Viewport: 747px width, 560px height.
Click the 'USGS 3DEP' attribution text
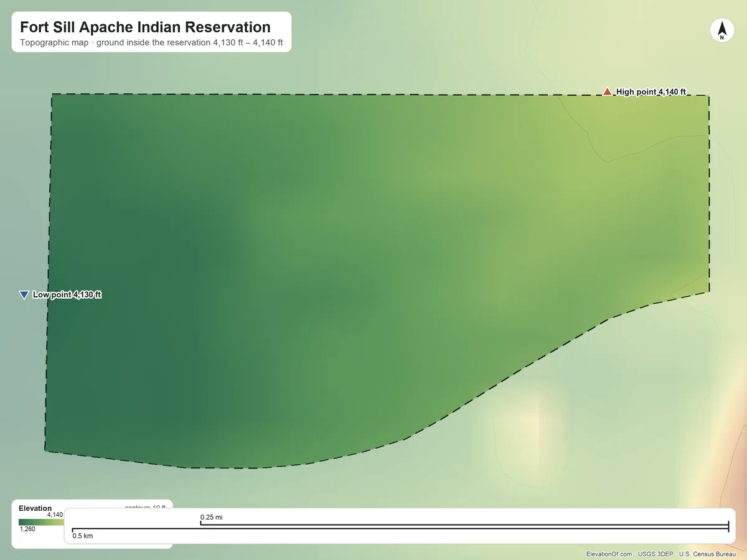[x=655, y=554]
